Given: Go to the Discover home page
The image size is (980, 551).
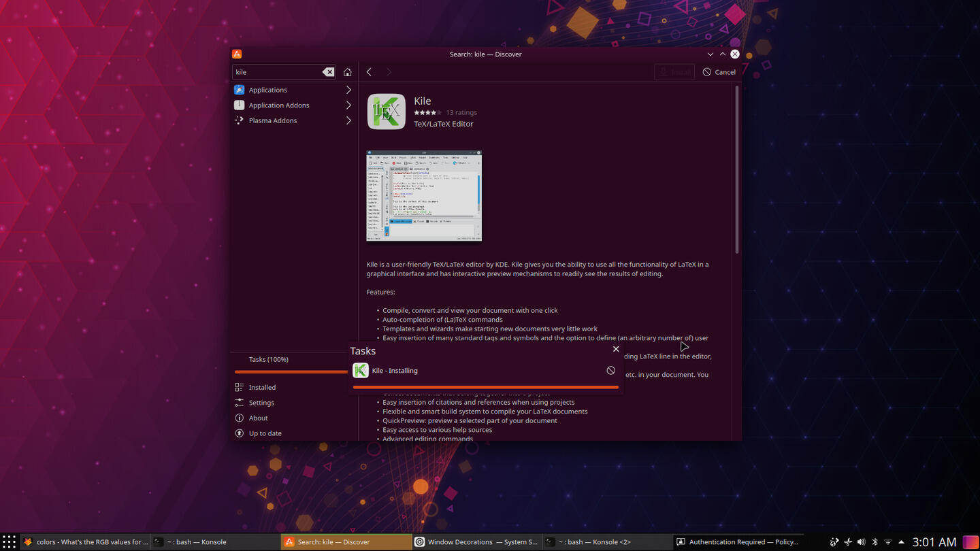Looking at the screenshot, I should click(x=348, y=72).
